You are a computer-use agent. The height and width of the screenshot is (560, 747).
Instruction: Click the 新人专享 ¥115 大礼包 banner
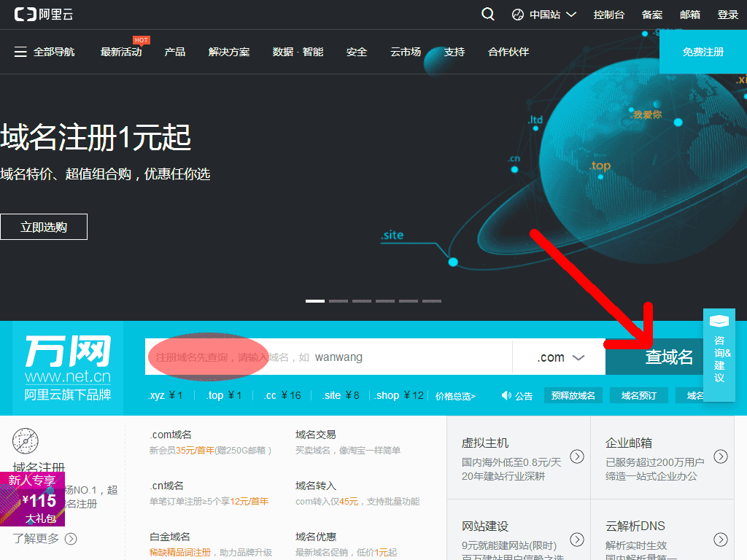tap(32, 499)
